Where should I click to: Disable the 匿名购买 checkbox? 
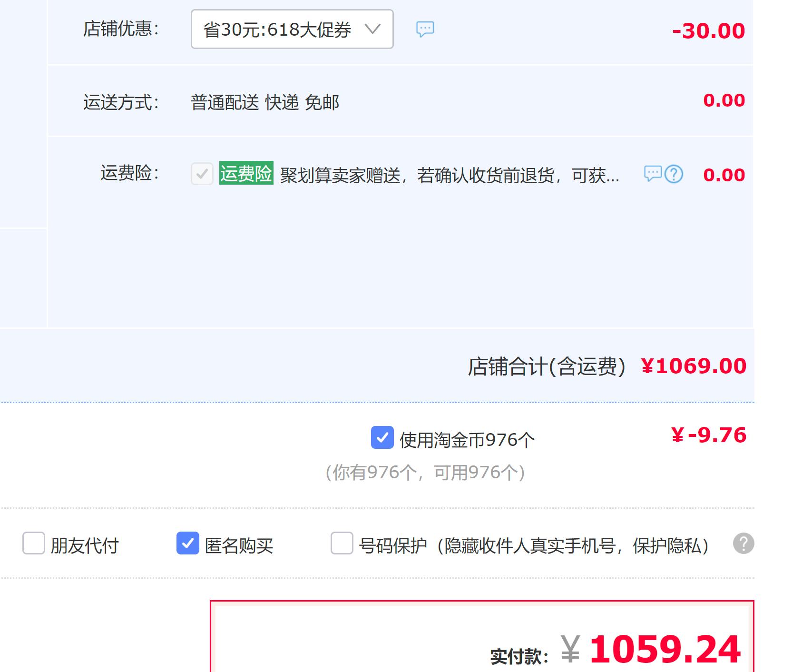pyautogui.click(x=188, y=544)
